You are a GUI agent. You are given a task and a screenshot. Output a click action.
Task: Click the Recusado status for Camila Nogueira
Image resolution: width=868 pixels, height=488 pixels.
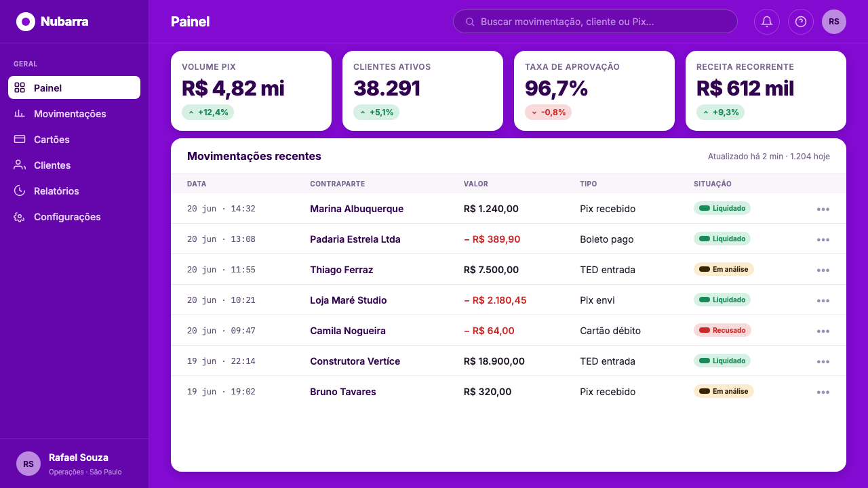[x=722, y=331]
